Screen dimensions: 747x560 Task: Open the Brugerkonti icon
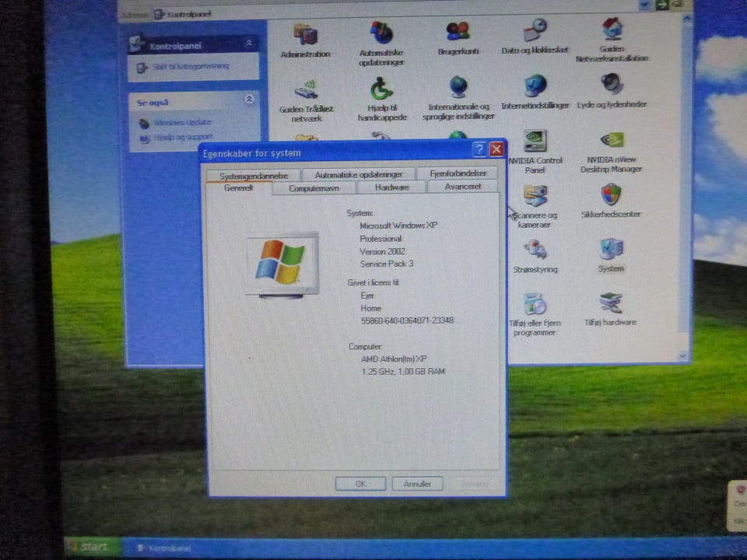point(458,38)
